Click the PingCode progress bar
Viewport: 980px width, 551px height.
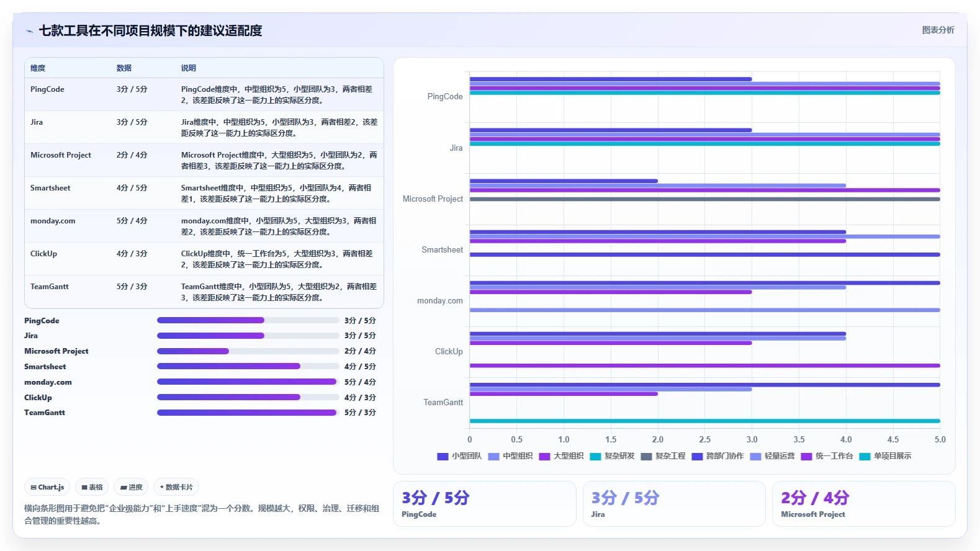(248, 320)
